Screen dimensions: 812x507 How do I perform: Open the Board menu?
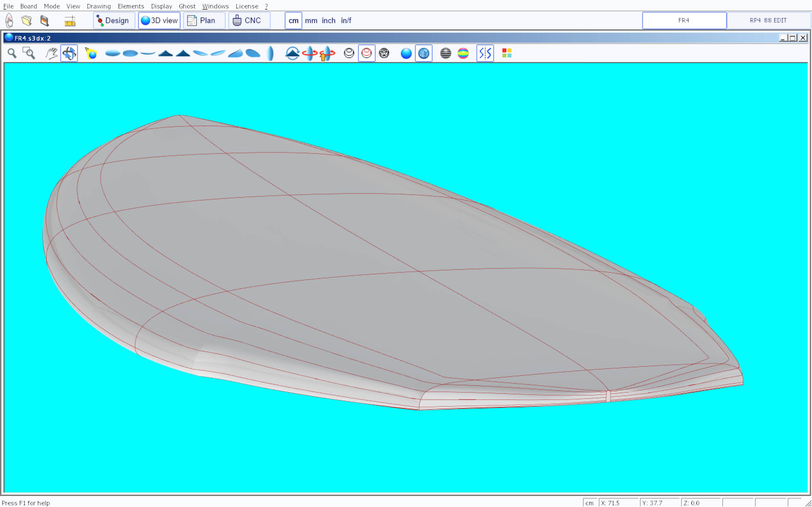pyautogui.click(x=28, y=6)
